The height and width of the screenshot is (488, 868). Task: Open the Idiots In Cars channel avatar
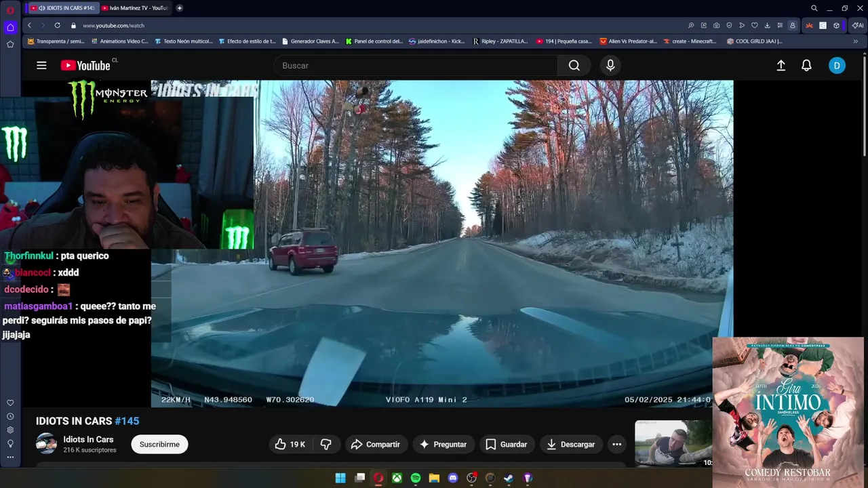pyautogui.click(x=46, y=444)
